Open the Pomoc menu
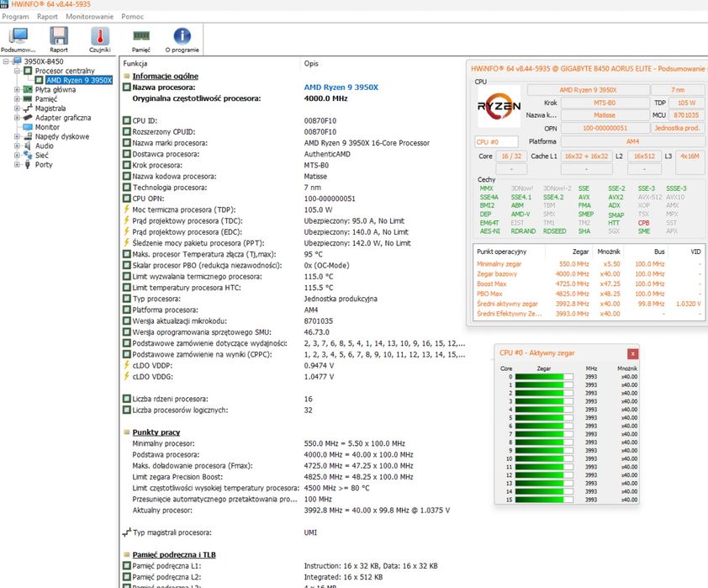 [x=132, y=17]
